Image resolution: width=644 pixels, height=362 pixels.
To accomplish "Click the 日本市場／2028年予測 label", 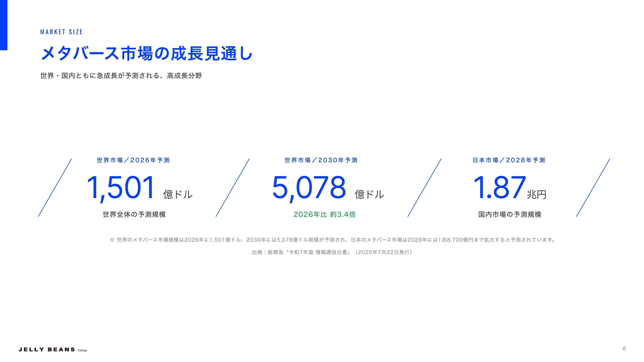I will pos(509,160).
